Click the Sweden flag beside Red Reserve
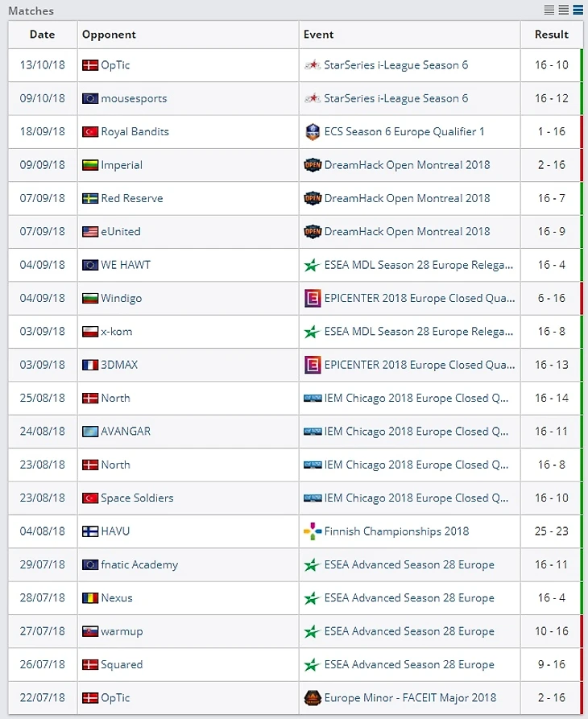The image size is (588, 719). pos(90,199)
